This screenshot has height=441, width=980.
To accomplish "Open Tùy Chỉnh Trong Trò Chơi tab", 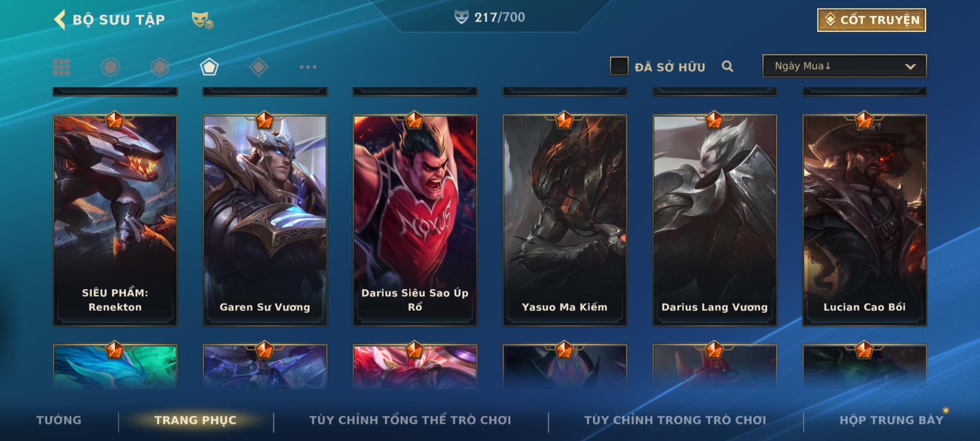I will 675,420.
